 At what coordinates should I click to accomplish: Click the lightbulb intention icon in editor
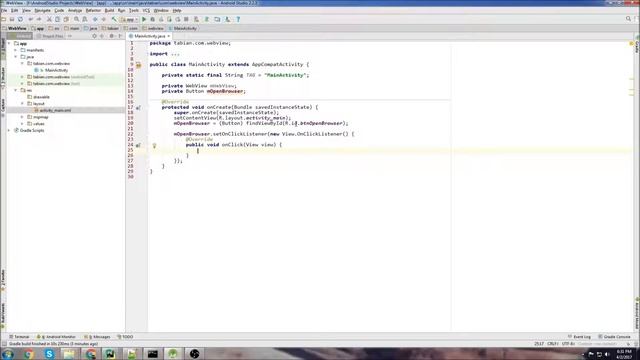(x=154, y=145)
